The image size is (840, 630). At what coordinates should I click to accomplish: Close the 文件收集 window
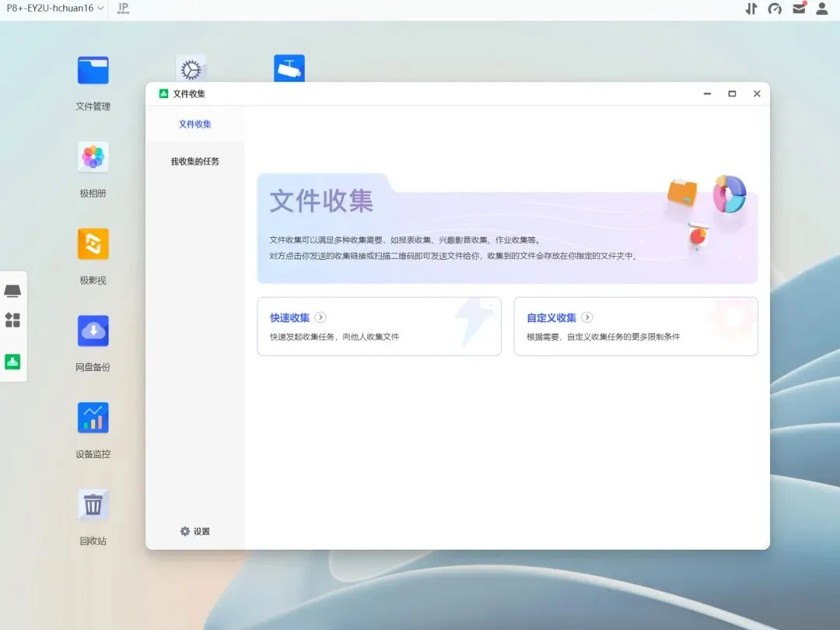point(757,94)
